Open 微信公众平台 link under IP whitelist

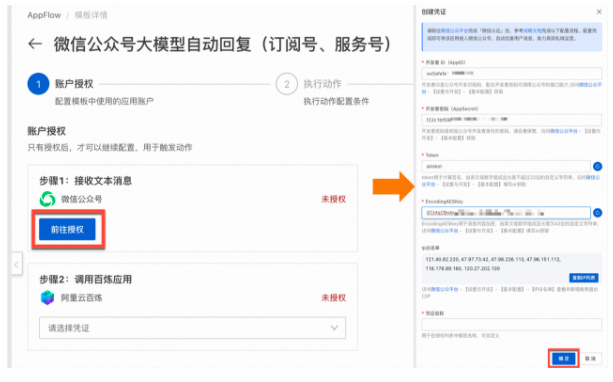(x=445, y=289)
